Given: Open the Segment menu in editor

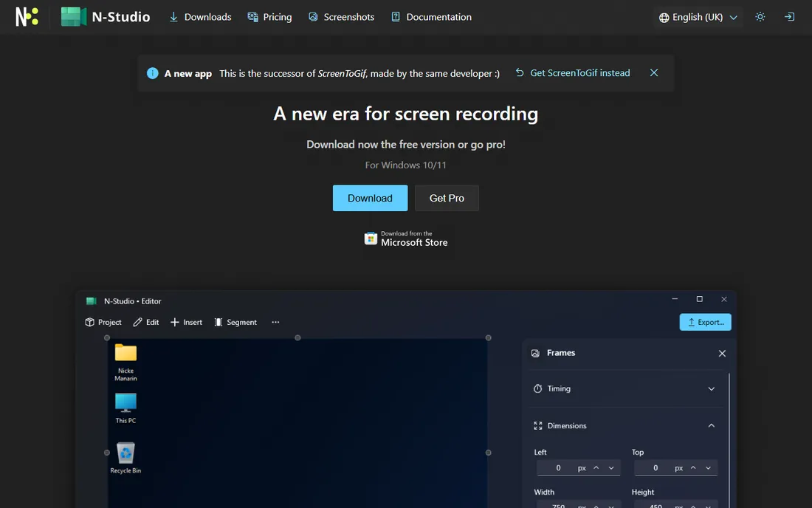Looking at the screenshot, I should [235, 322].
